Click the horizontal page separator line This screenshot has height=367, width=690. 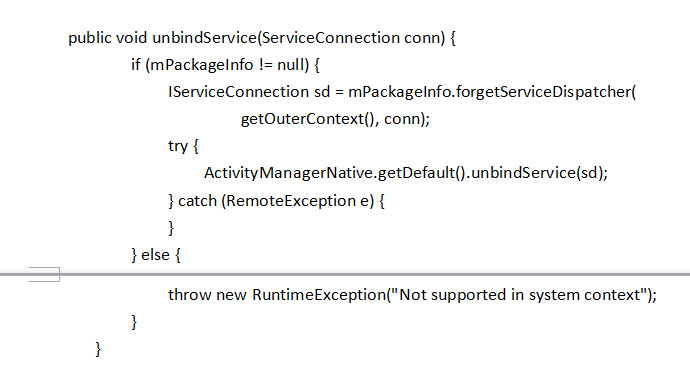click(x=345, y=274)
